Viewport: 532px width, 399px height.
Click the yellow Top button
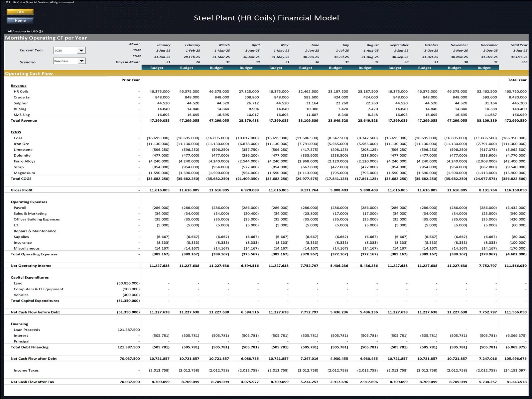tap(20, 12)
